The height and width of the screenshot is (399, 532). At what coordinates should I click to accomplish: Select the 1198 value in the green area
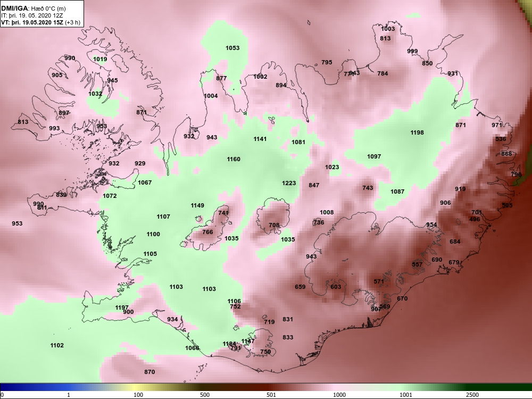pos(417,132)
